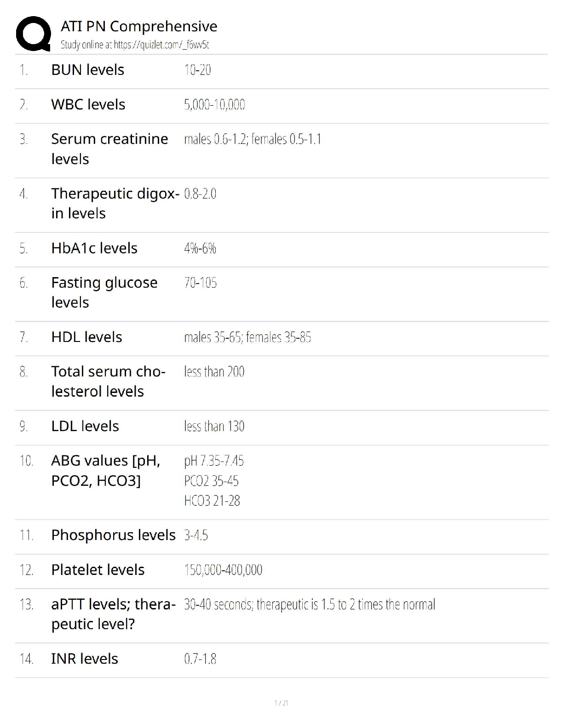563x728 pixels.
Task: Click the HCO3 21-28 line
Action: click(x=212, y=500)
